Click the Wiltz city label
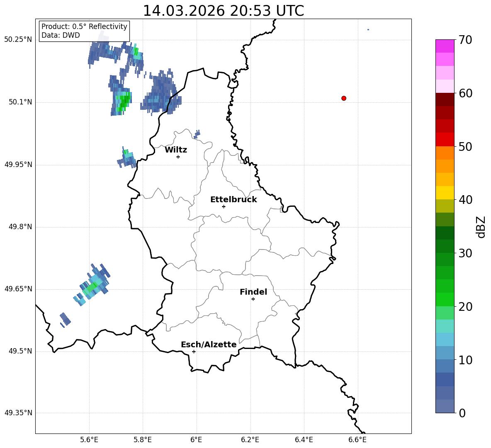The image size is (491, 448). (x=176, y=150)
